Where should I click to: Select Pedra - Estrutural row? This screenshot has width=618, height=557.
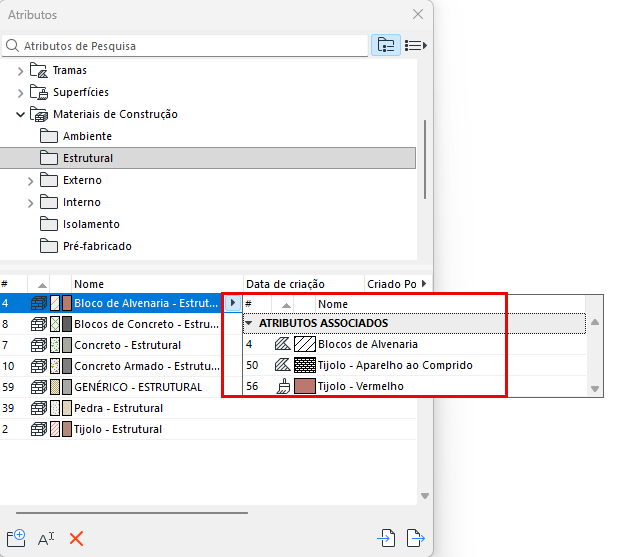point(208,408)
